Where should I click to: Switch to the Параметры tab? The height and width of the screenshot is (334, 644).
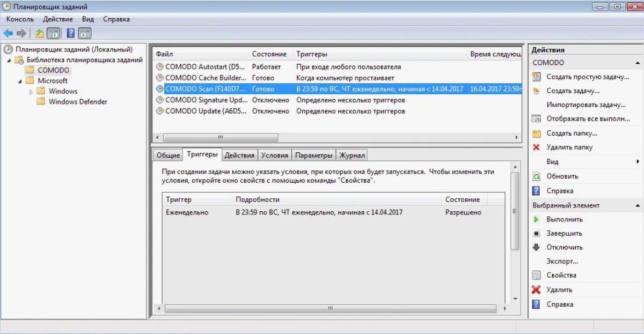tap(314, 155)
